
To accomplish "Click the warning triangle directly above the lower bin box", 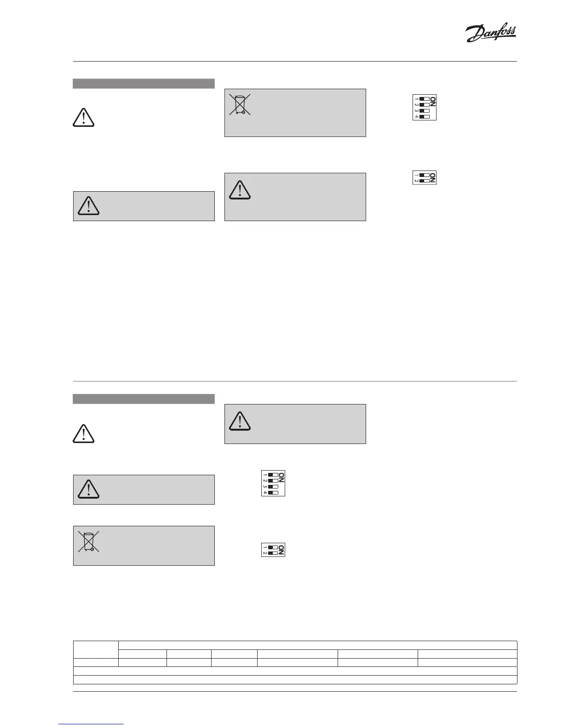I will coord(88,489).
